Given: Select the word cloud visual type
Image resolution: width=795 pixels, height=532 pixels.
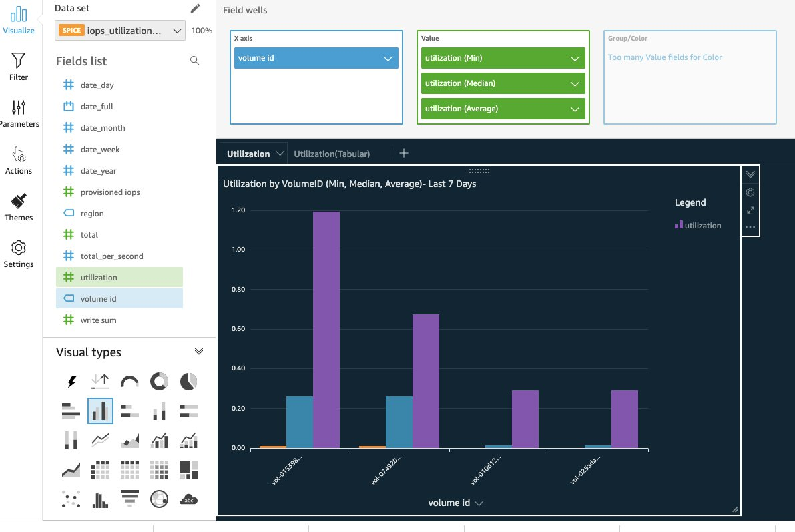Looking at the screenshot, I should (188, 499).
